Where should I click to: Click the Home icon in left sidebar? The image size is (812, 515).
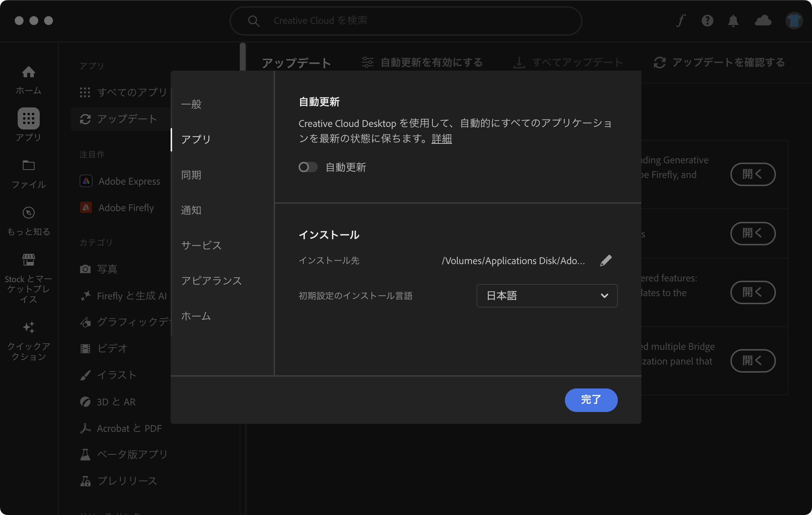tap(29, 72)
